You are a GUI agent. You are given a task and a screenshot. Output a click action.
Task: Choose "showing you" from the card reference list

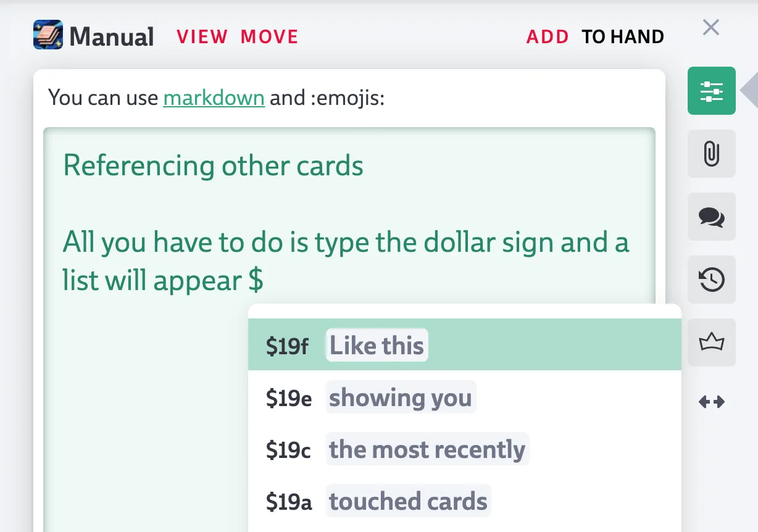(x=400, y=397)
